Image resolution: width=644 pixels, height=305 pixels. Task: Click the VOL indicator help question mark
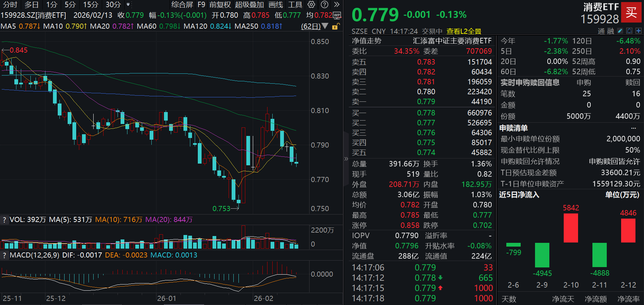pyautogui.click(x=4, y=220)
